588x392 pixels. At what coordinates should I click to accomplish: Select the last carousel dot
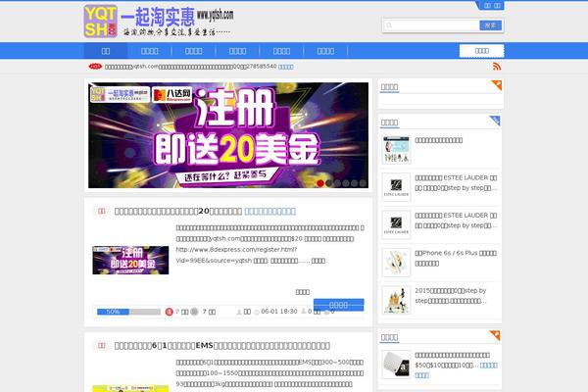click(x=363, y=183)
